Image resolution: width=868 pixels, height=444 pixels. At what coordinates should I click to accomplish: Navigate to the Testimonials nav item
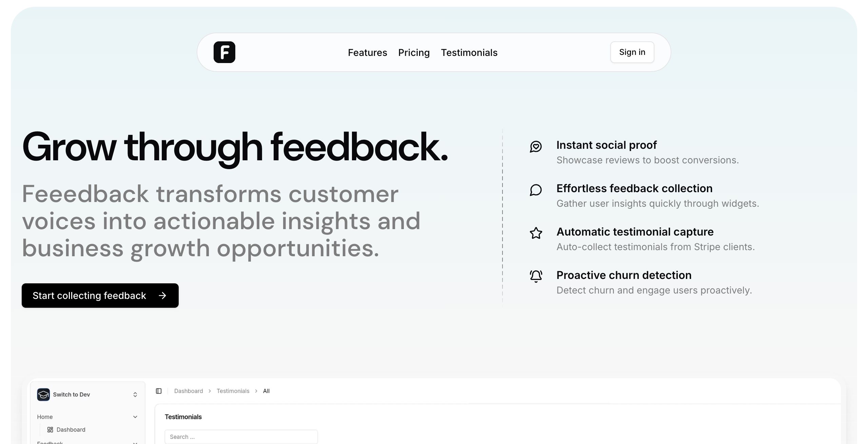pos(469,53)
